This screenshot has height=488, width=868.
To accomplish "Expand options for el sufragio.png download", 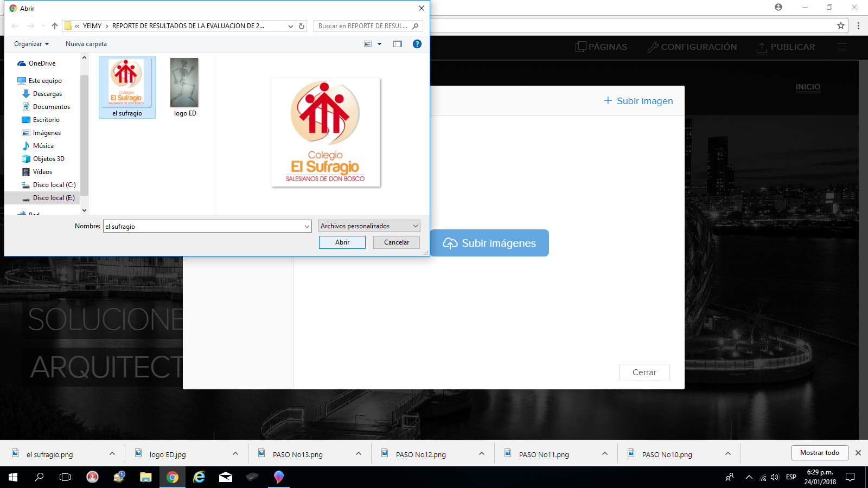I will [x=112, y=453].
